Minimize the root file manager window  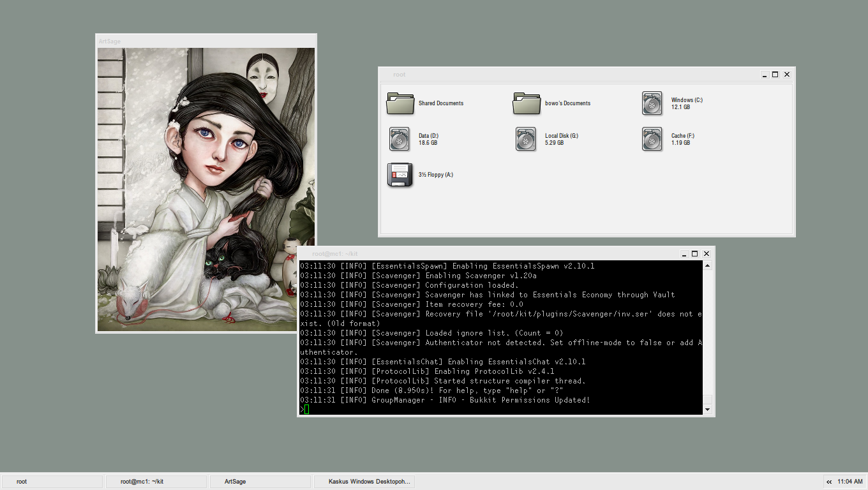765,75
